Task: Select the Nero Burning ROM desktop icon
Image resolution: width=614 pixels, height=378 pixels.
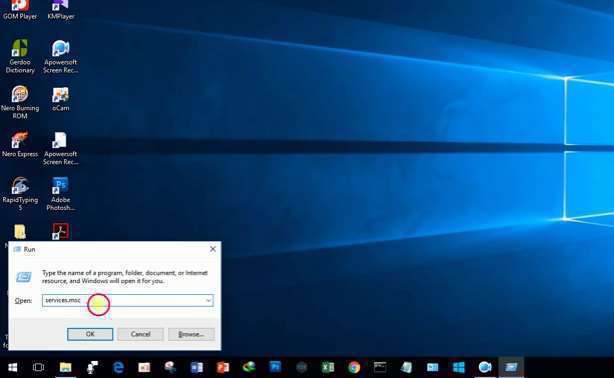Action: pyautogui.click(x=20, y=102)
